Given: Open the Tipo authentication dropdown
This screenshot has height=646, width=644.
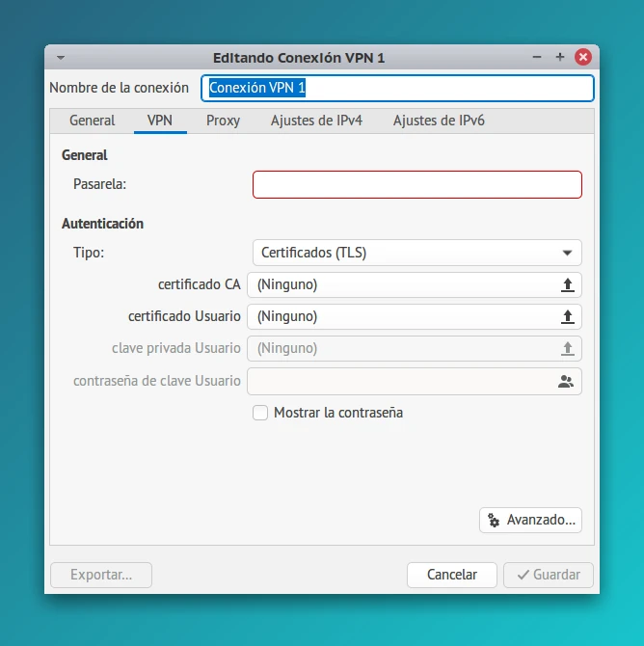Looking at the screenshot, I should click(x=417, y=253).
